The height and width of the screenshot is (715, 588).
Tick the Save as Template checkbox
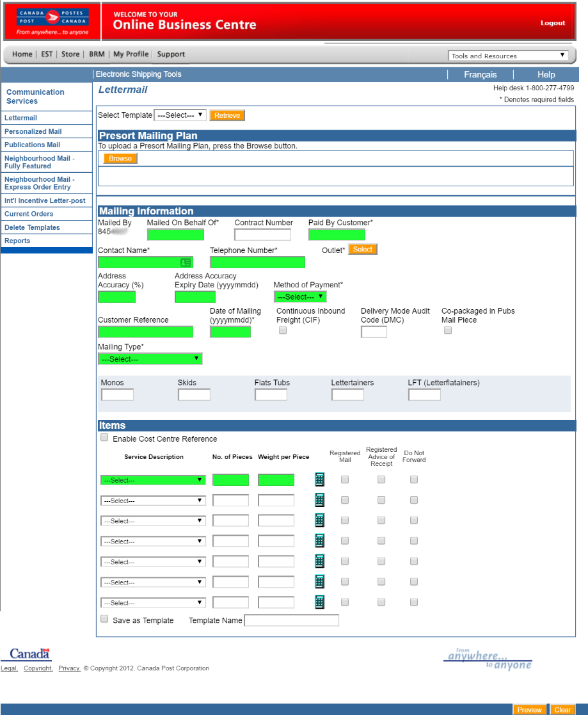104,619
